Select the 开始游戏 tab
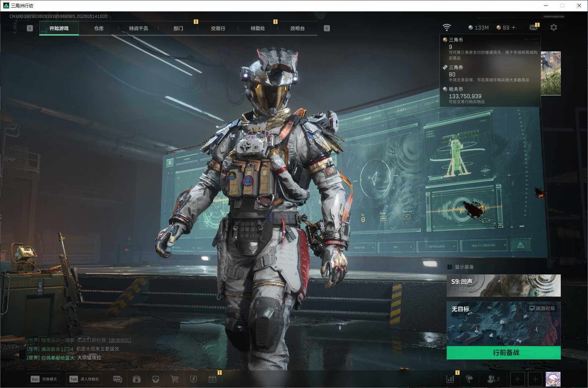This screenshot has width=588, height=388. tap(59, 28)
